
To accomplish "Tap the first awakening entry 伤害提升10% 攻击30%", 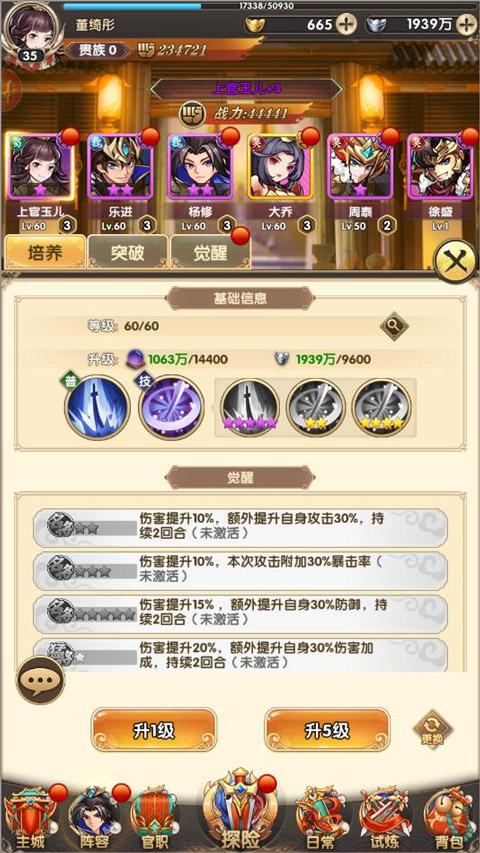I will click(x=240, y=527).
